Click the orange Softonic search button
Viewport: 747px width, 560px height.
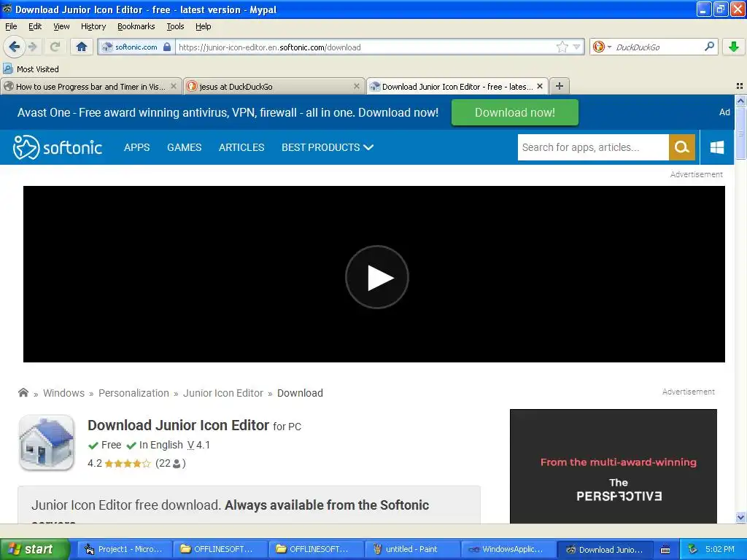tap(682, 147)
